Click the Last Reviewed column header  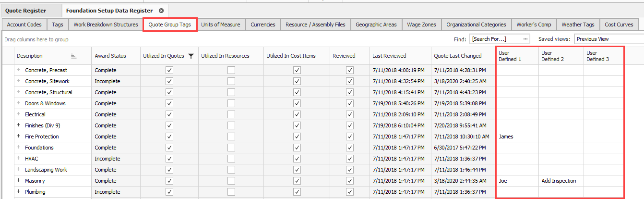(389, 56)
